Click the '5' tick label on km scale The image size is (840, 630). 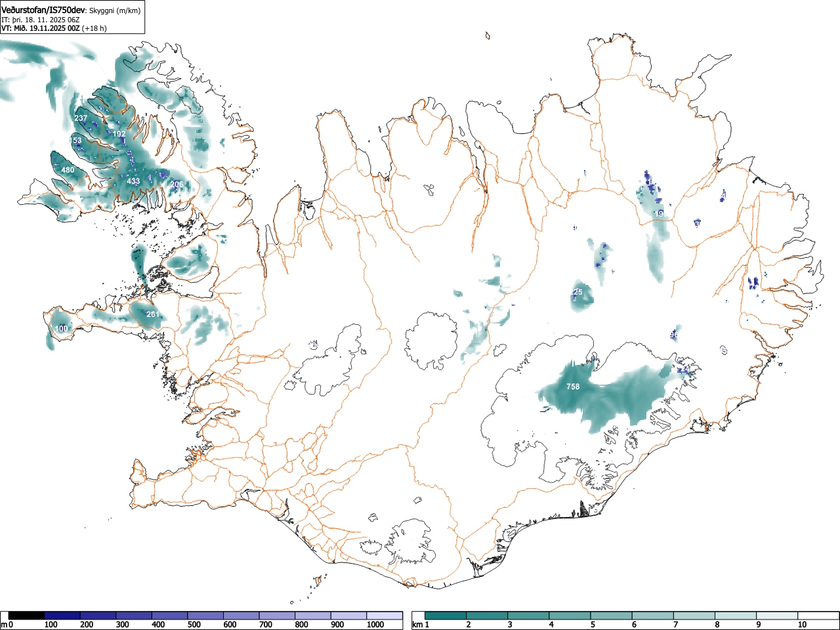[x=593, y=625]
